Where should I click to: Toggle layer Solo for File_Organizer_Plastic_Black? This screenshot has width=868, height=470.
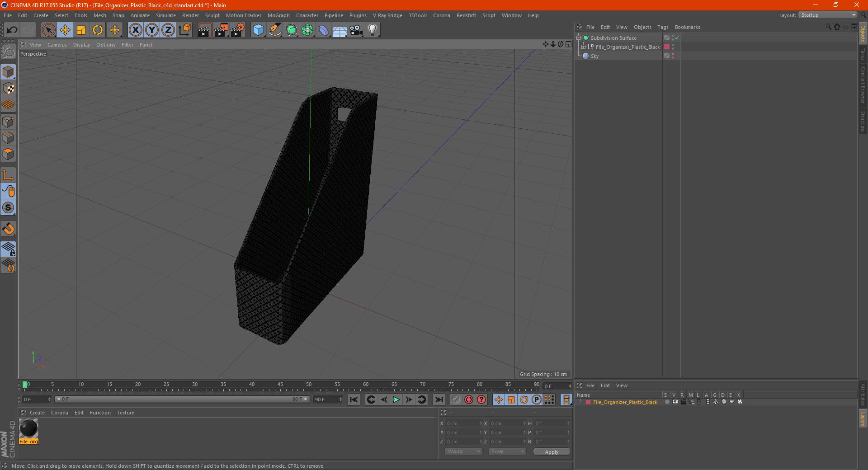tap(667, 402)
